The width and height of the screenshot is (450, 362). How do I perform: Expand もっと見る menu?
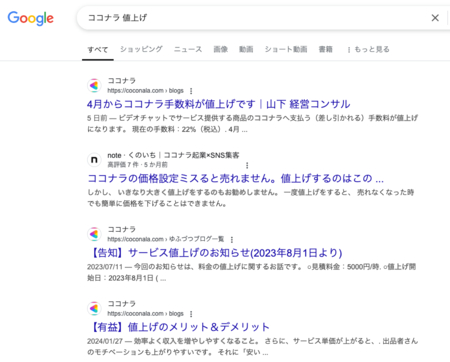[368, 49]
